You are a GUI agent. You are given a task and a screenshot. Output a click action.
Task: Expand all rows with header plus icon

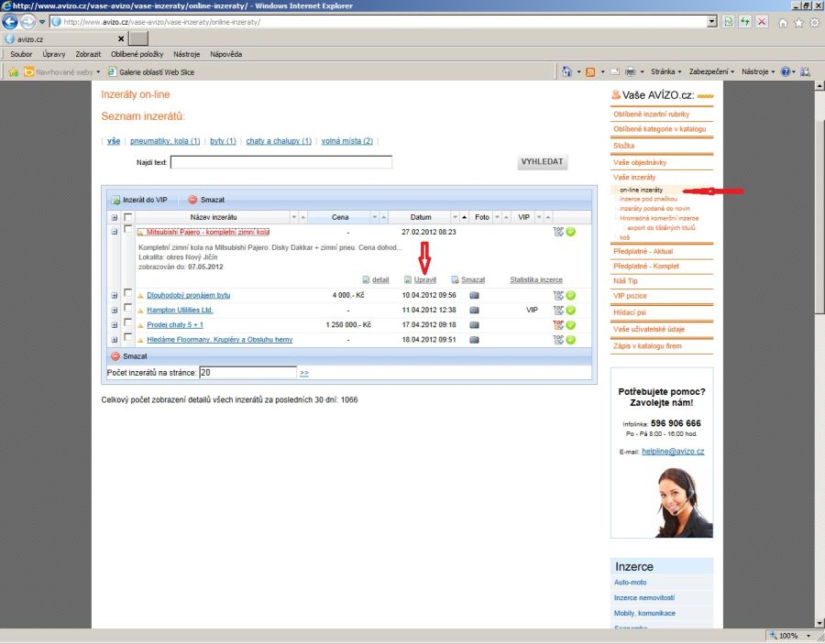pyautogui.click(x=115, y=217)
